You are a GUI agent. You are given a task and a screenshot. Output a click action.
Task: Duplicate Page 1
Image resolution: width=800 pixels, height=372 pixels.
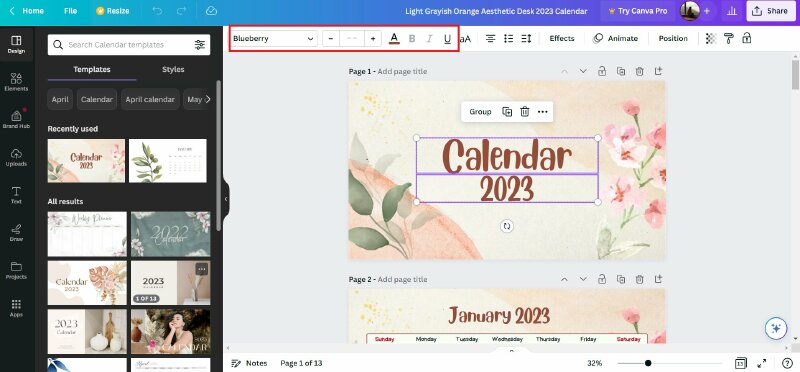pyautogui.click(x=620, y=71)
